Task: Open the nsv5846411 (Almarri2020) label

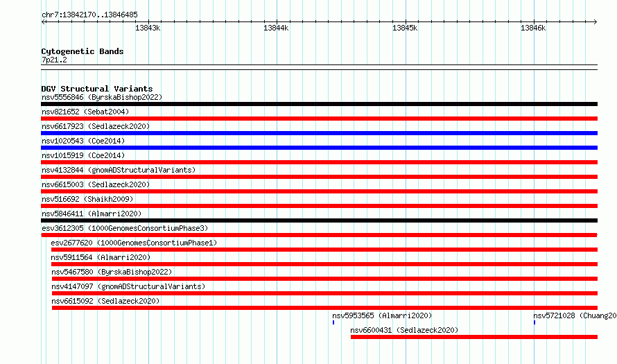Action: (x=92, y=214)
